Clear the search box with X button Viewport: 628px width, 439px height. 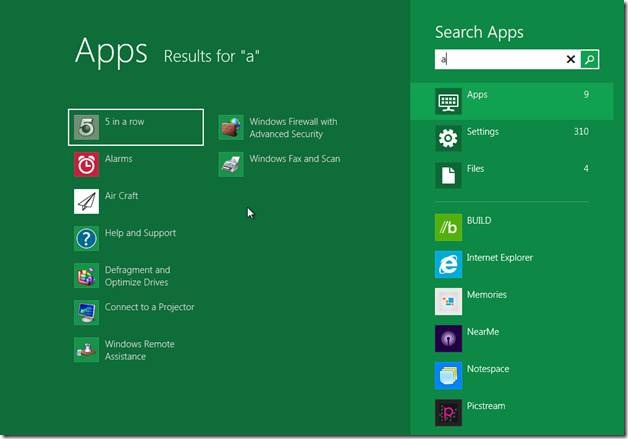(571, 60)
